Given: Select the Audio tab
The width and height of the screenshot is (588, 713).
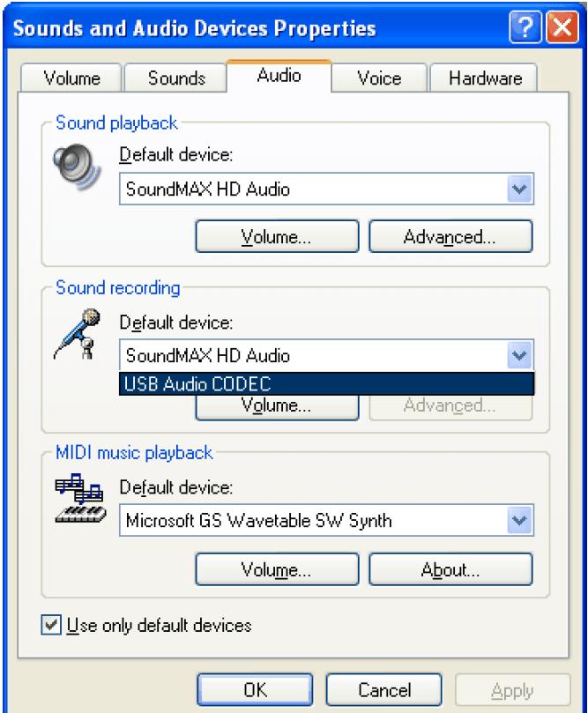Looking at the screenshot, I should click(x=279, y=76).
